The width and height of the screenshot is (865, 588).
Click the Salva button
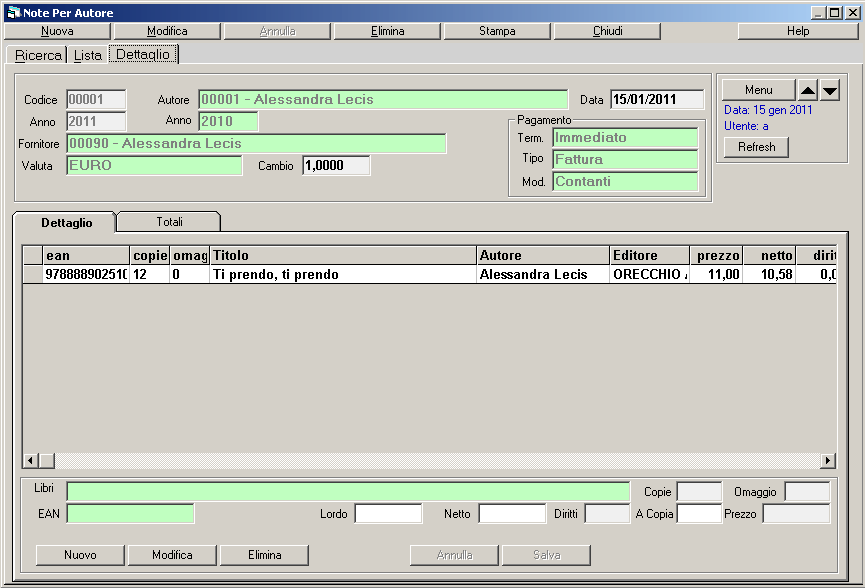tap(546, 555)
